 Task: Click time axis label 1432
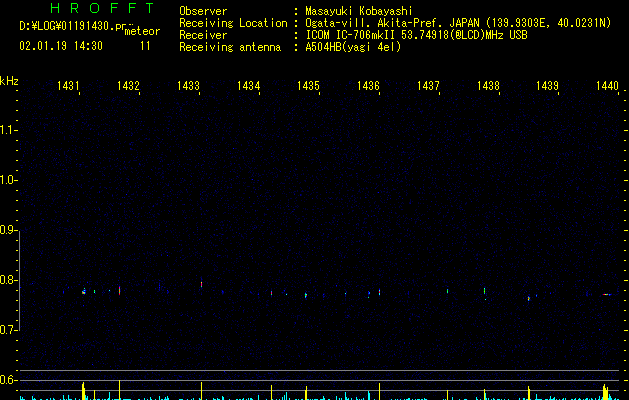click(x=128, y=85)
